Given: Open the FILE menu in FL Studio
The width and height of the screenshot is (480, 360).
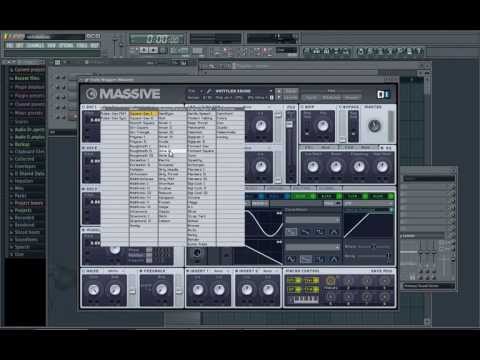Looking at the screenshot, I should [10, 45].
